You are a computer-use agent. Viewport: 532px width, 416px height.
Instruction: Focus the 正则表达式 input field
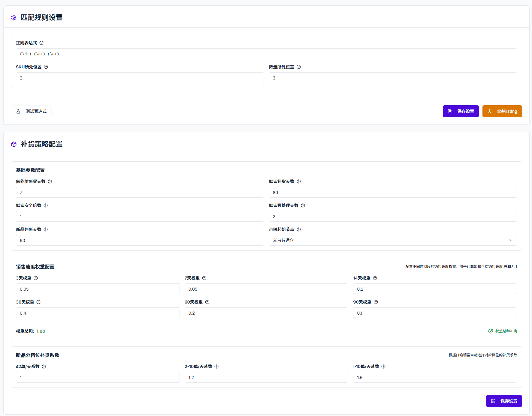(266, 54)
